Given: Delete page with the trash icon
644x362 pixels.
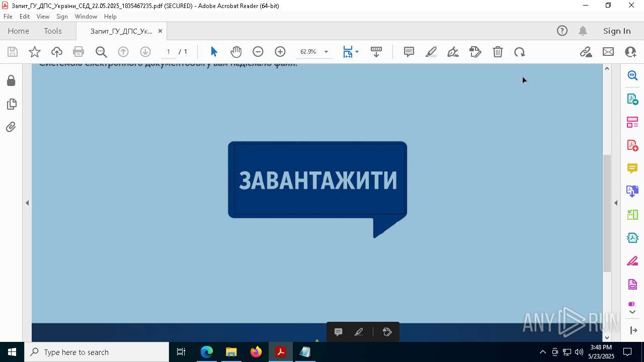Looking at the screenshot, I should click(x=498, y=52).
